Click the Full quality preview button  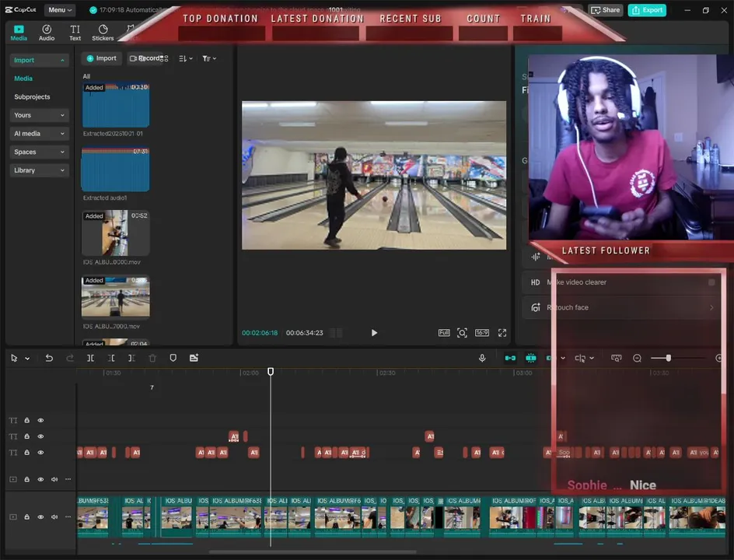tap(444, 333)
